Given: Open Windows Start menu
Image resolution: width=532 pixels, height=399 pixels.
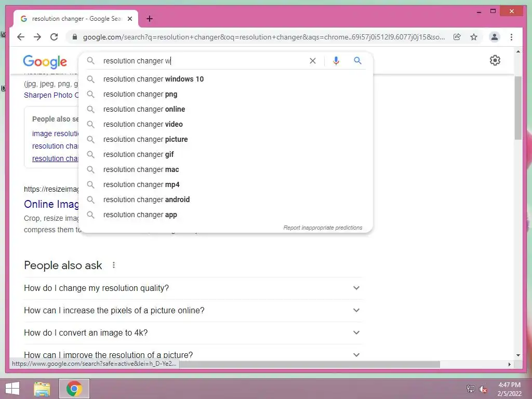Looking at the screenshot, I should [12, 389].
